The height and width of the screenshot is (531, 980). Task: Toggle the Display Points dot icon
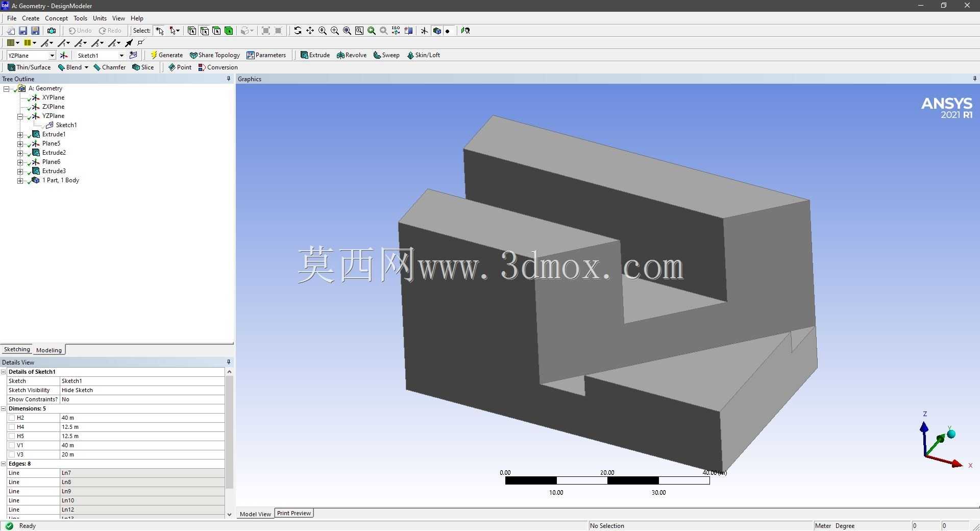pos(448,31)
